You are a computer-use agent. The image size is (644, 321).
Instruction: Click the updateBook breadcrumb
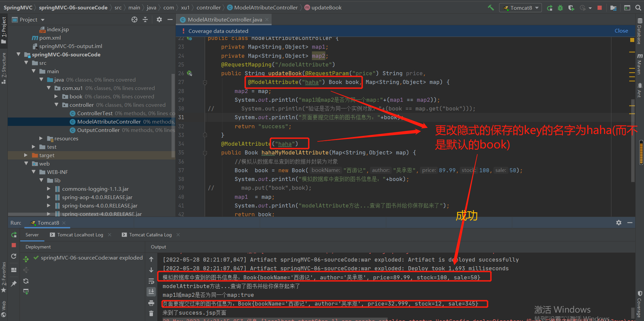[x=326, y=7]
